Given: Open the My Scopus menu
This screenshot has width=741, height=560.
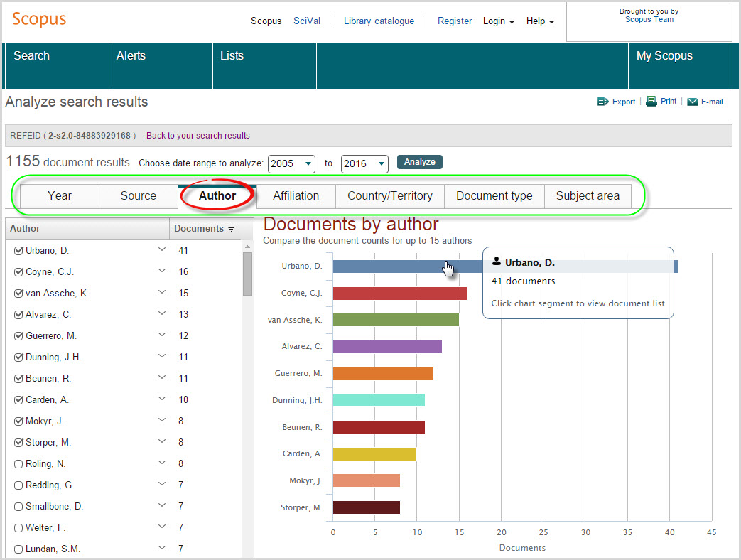Looking at the screenshot, I should [x=680, y=66].
